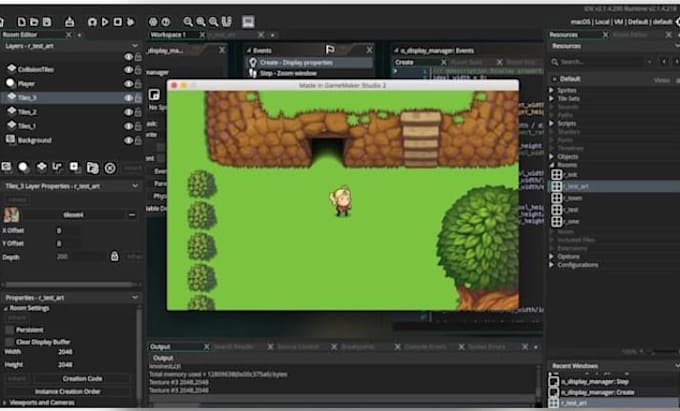Click the Save Project disk icon
680x411 pixels.
[46, 22]
